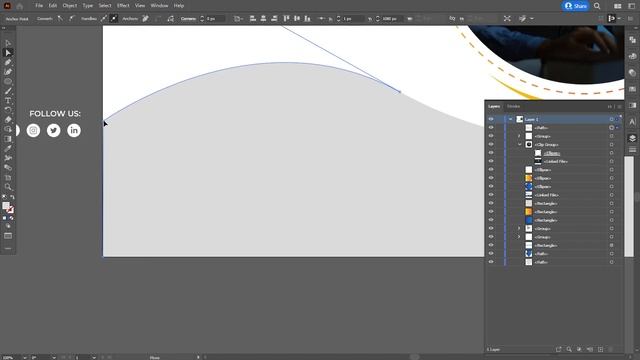Open the character A icon in dock
The image size is (640, 360).
pyautogui.click(x=632, y=122)
